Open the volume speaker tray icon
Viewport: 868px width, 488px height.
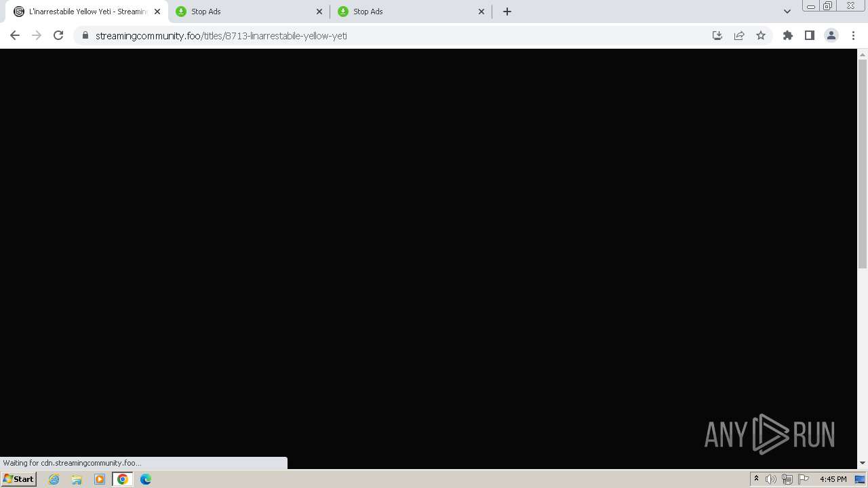pos(771,479)
